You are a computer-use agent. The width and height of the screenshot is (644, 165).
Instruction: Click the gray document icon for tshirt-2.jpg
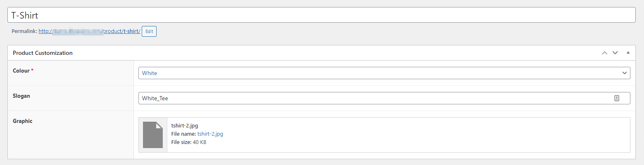click(x=153, y=135)
